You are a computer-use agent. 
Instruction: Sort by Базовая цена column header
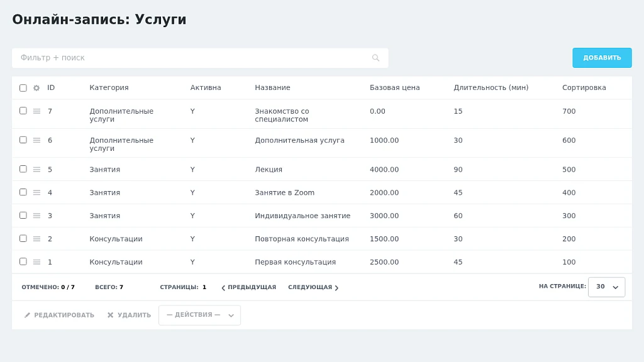point(395,87)
